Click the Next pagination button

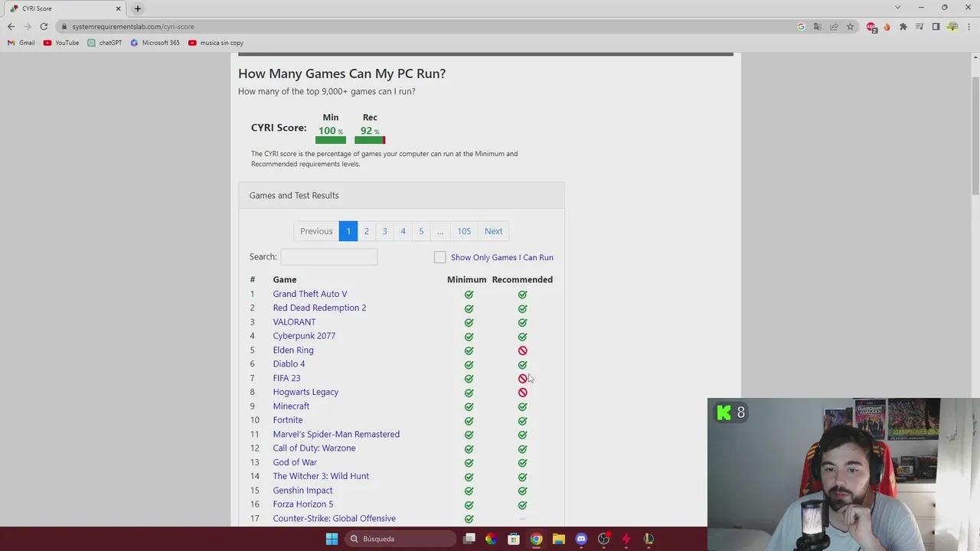pyautogui.click(x=493, y=231)
